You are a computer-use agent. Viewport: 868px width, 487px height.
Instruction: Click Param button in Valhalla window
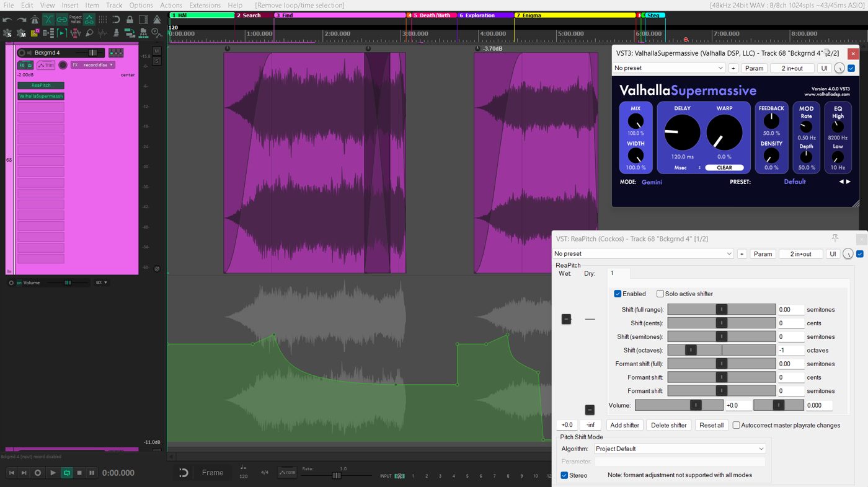754,68
